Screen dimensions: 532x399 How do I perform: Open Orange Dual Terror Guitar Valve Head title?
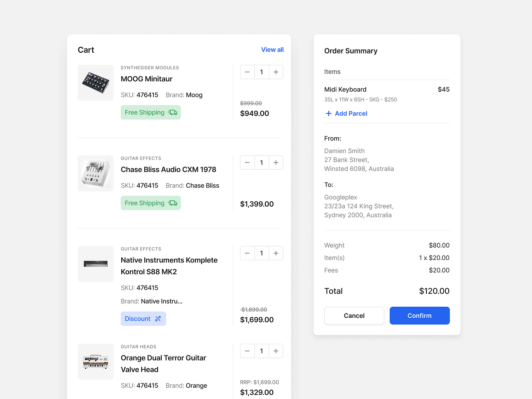[x=163, y=364]
